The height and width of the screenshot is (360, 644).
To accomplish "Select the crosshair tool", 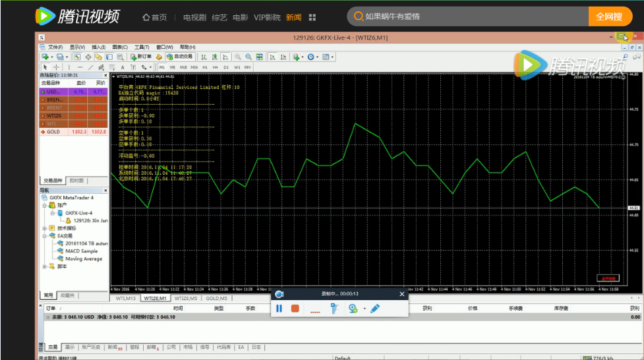I will click(56, 67).
